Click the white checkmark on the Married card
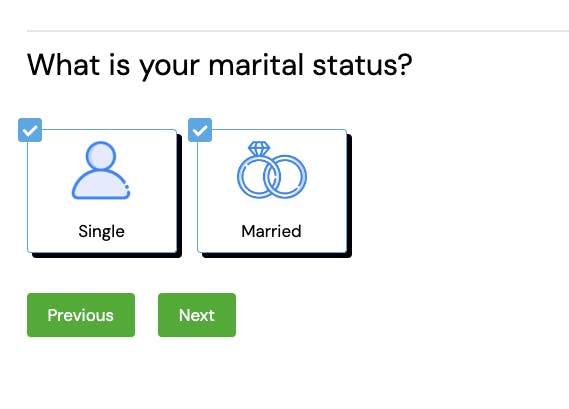Image resolution: width=569 pixels, height=409 pixels. (x=200, y=130)
